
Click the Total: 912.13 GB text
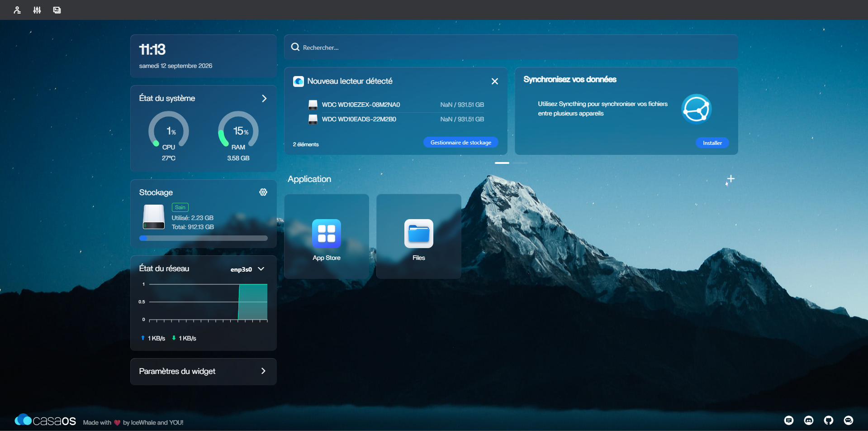point(193,227)
